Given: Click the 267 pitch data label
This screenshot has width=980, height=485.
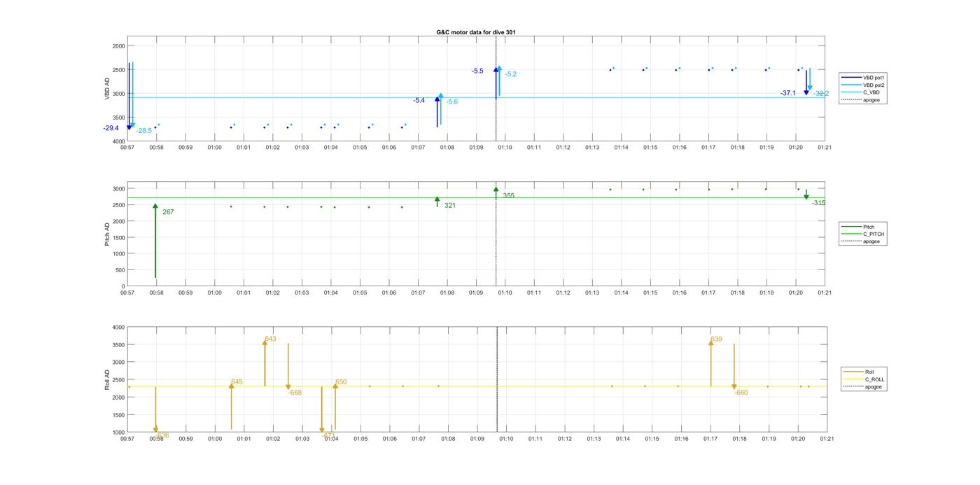Looking at the screenshot, I should pyautogui.click(x=168, y=212).
